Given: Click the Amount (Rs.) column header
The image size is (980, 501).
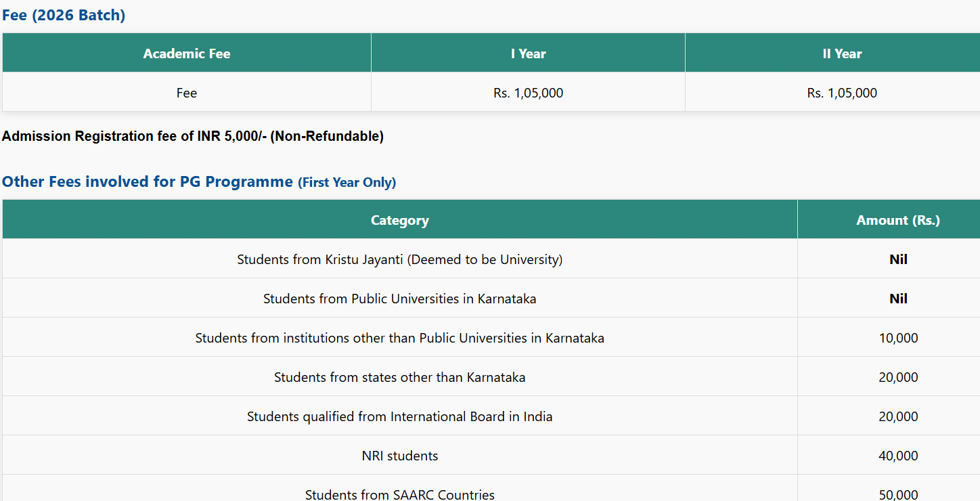Looking at the screenshot, I should click(x=898, y=220).
